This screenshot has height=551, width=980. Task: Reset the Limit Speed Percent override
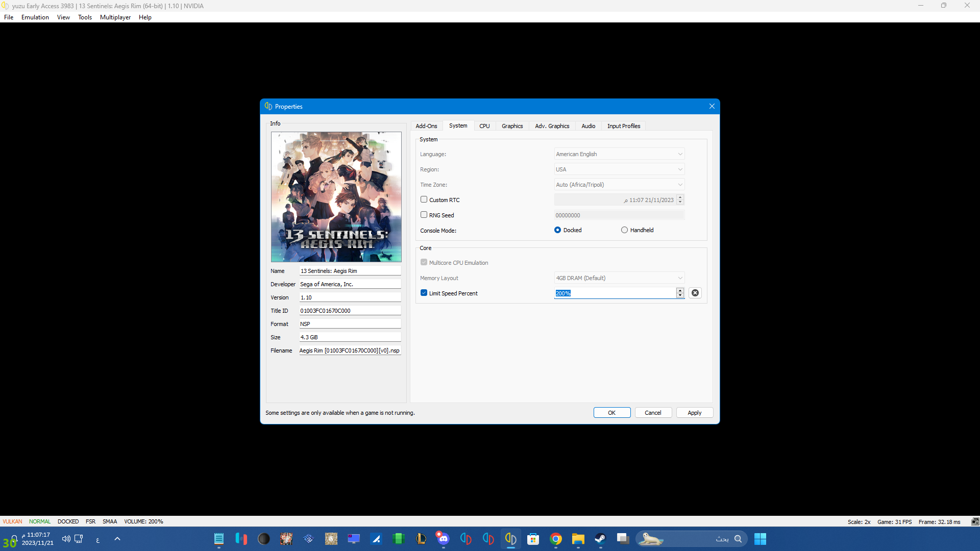695,293
